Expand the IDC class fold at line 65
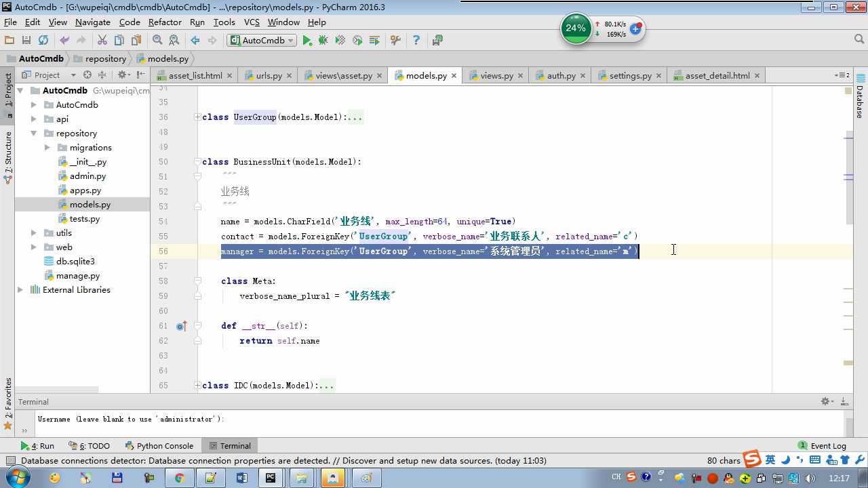Image resolution: width=868 pixels, height=488 pixels. pos(197,386)
